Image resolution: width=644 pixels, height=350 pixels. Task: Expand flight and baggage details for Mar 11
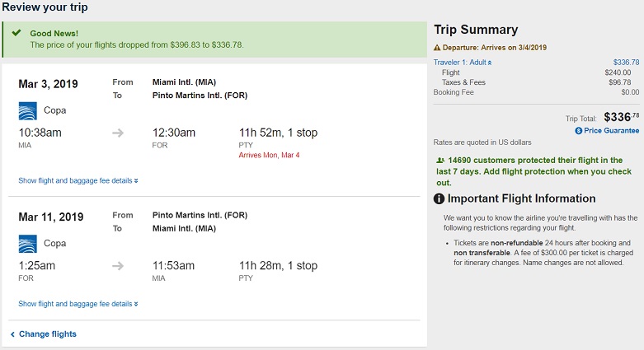pos(78,304)
